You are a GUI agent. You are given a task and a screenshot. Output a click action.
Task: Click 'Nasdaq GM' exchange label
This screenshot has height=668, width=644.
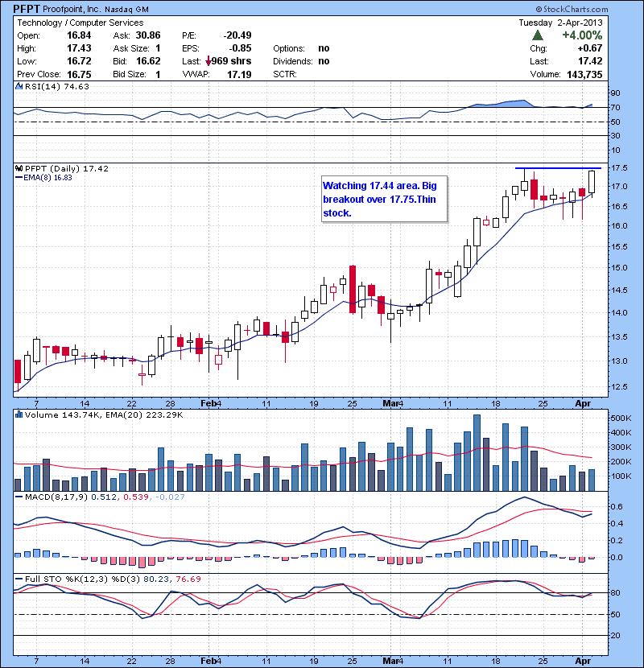[126, 9]
